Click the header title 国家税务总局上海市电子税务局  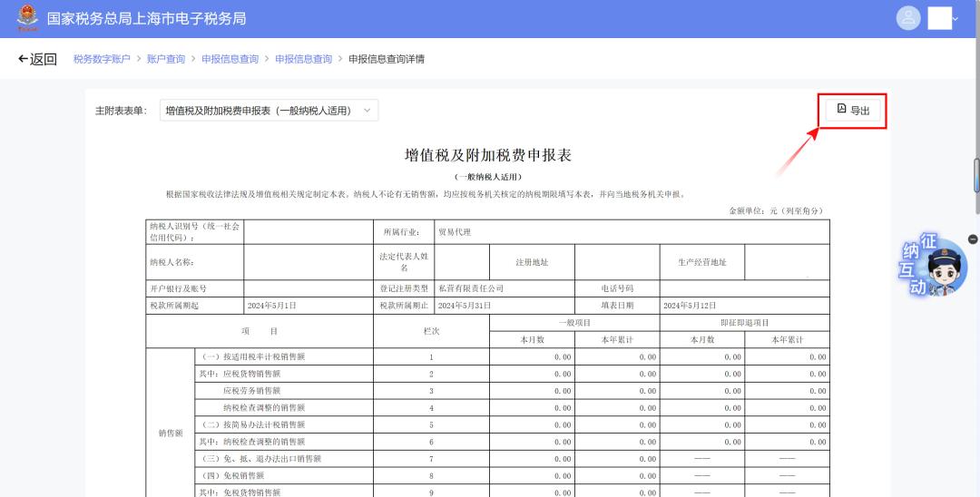[x=146, y=18]
